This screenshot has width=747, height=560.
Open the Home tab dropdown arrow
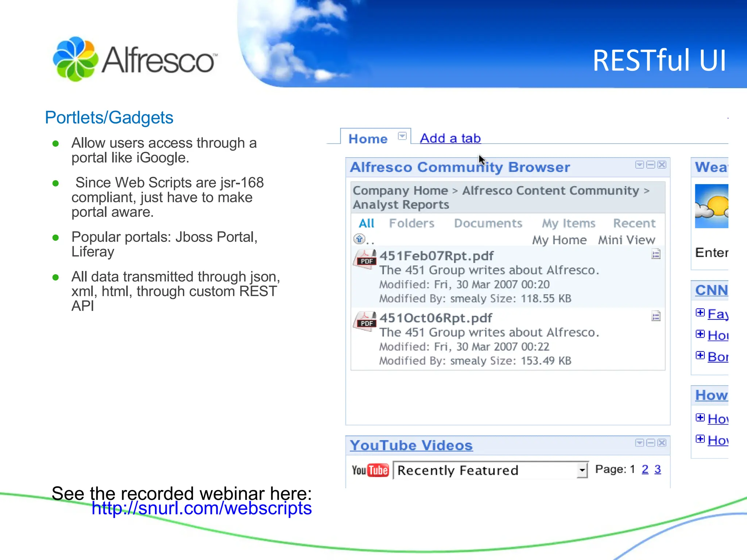402,136
